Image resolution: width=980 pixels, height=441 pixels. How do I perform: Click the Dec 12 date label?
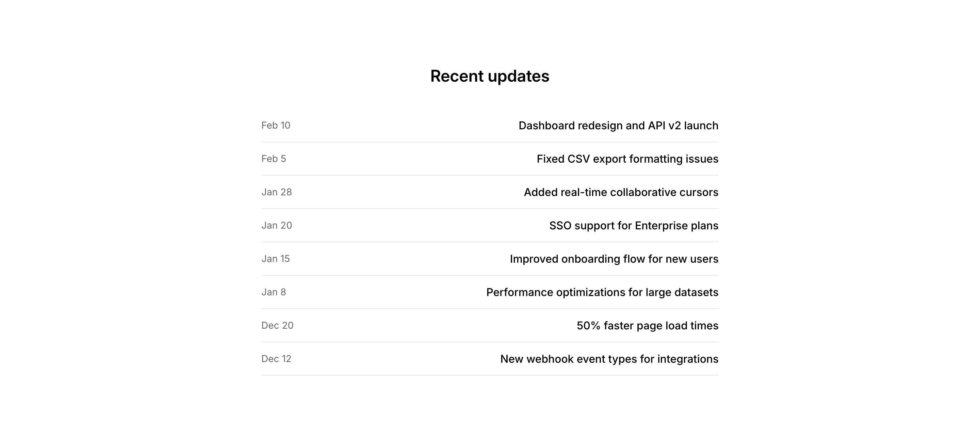276,359
